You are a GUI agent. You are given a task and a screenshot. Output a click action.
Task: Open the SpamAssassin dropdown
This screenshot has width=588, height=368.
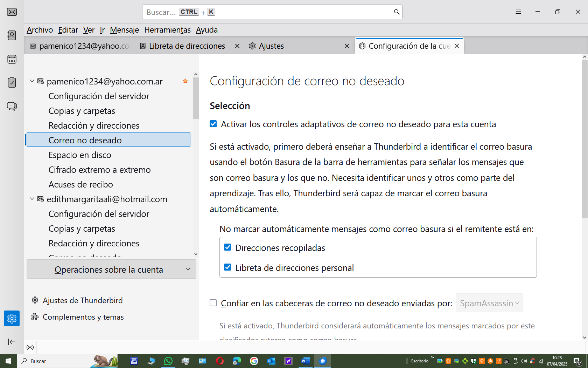click(x=489, y=303)
